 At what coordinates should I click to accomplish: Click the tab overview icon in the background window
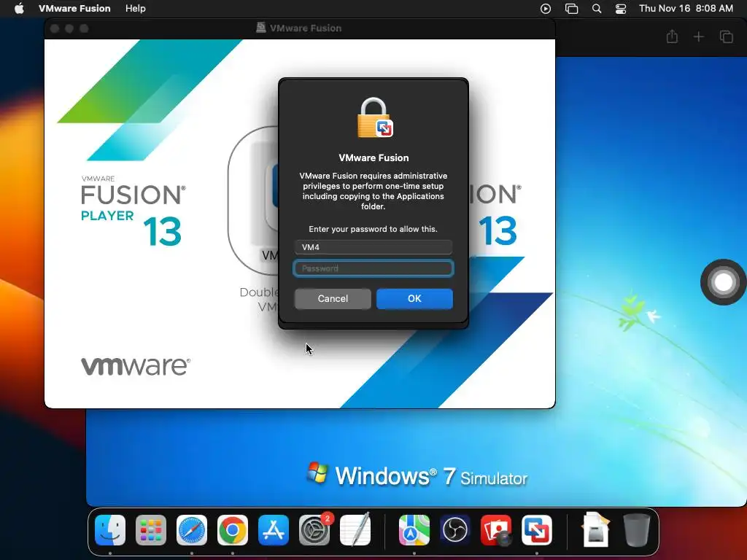(726, 36)
